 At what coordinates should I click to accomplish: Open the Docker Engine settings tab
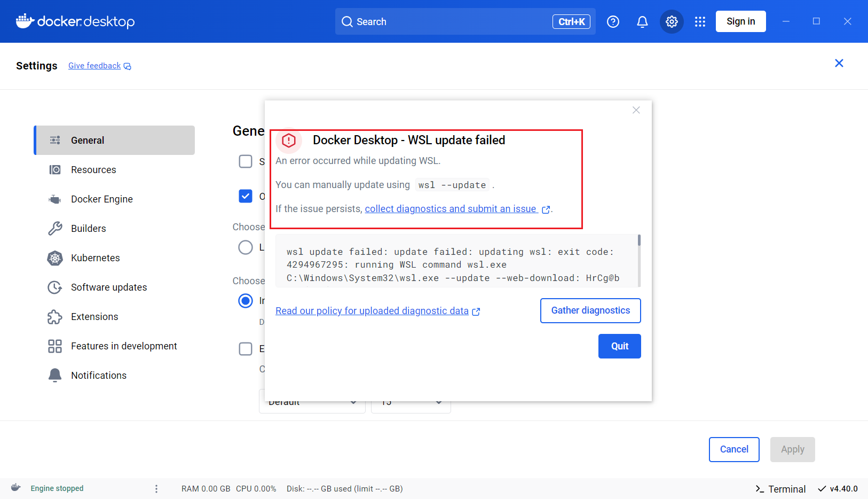pyautogui.click(x=114, y=199)
